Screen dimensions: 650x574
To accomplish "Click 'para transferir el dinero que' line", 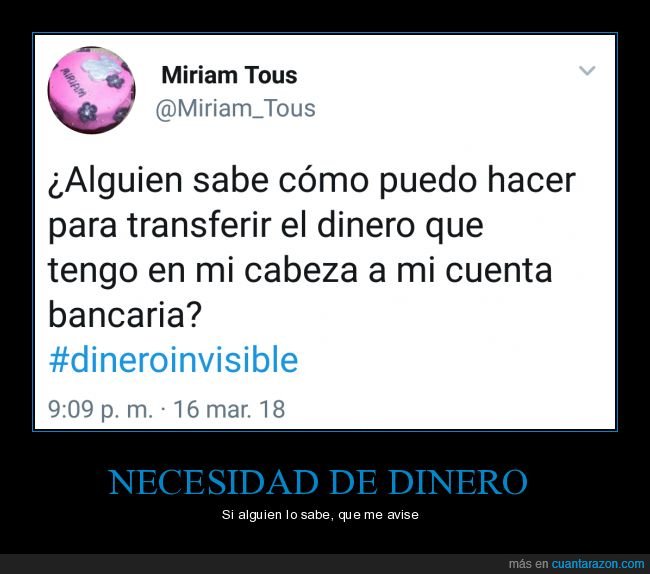I will point(266,226).
